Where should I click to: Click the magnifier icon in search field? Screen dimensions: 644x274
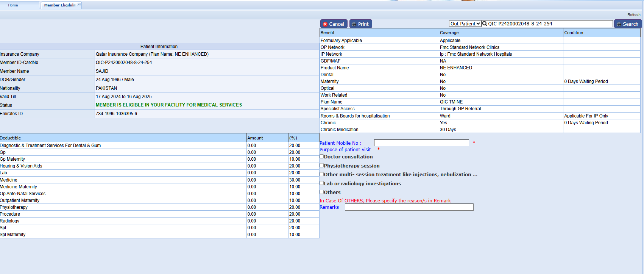point(485,24)
